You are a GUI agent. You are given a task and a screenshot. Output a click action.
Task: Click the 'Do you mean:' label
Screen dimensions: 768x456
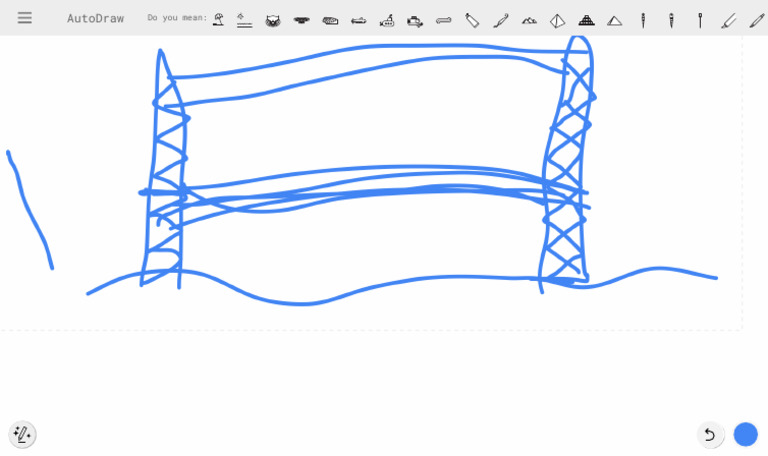(177, 18)
